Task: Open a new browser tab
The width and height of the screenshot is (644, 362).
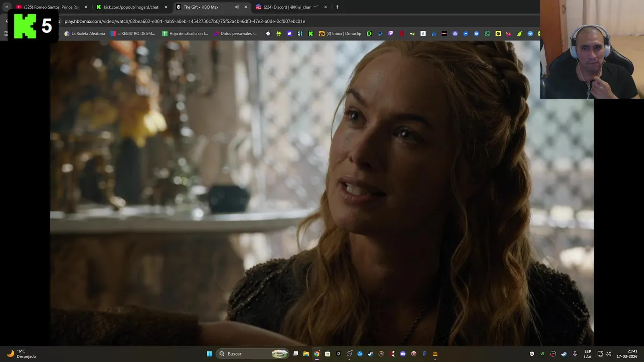Action: click(x=337, y=7)
